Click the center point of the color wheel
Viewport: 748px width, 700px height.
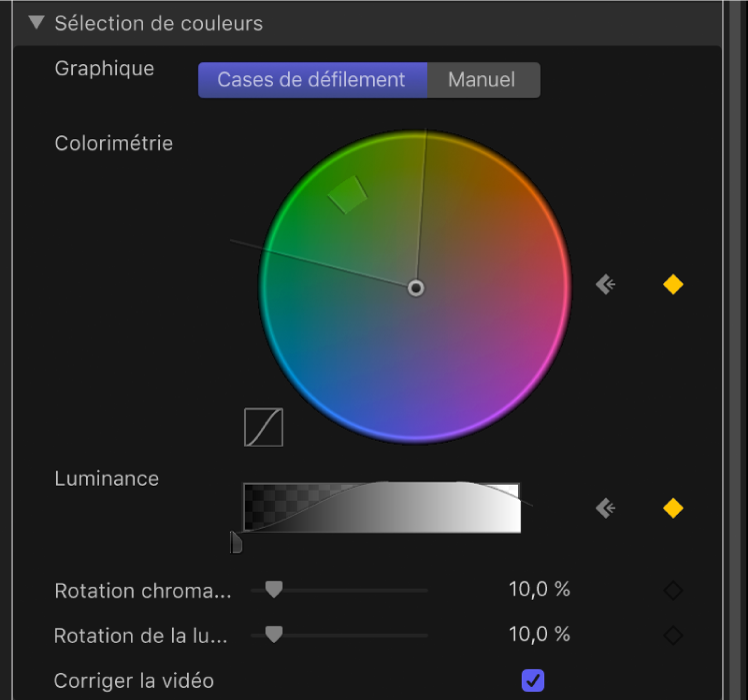[x=416, y=288]
